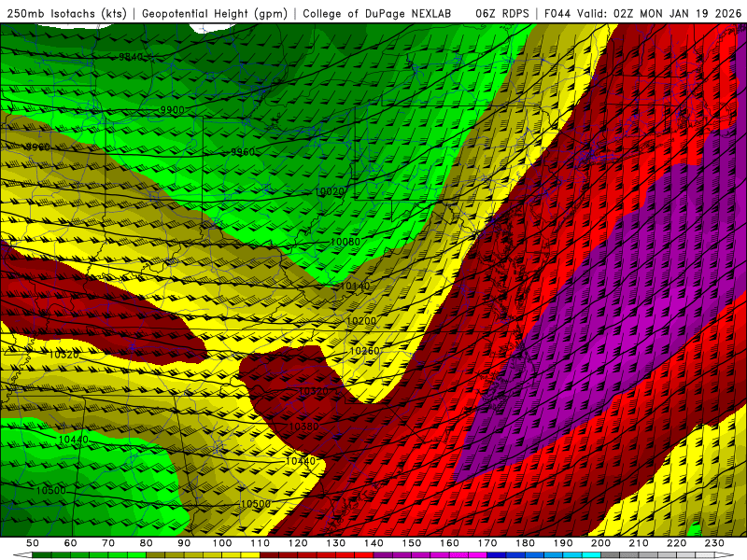The width and height of the screenshot is (747, 560).
Task: Click the 110 kt color bar label
Action: tap(260, 543)
